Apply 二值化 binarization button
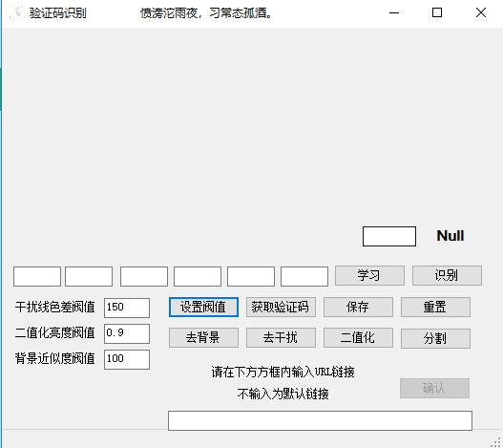 (358, 337)
